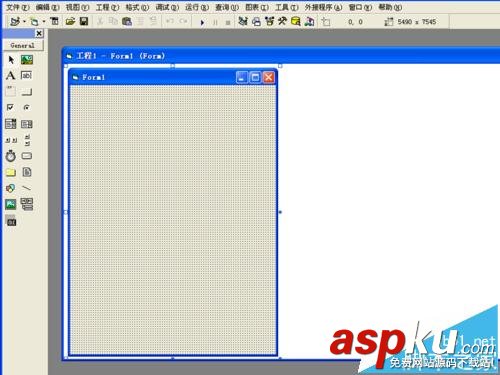Click the 工程1 - Form1 (Form) title bar
500x375 pixels.
coord(281,56)
